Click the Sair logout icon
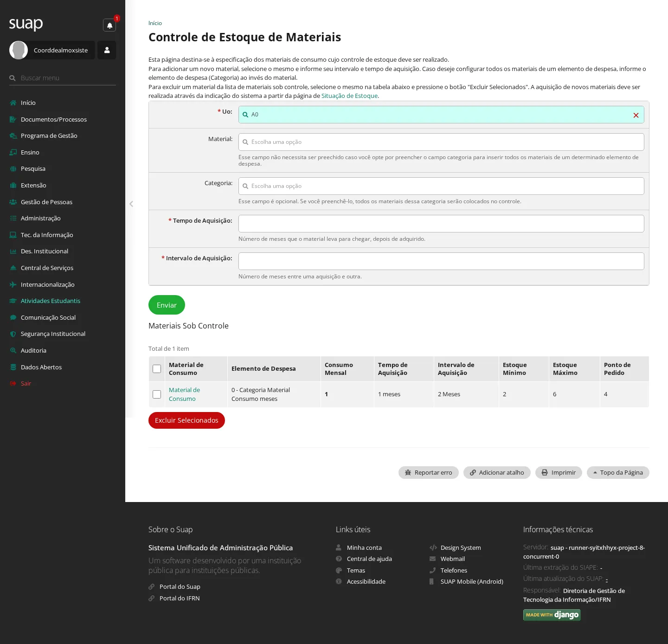Viewport: 668px width, 644px height. click(13, 383)
